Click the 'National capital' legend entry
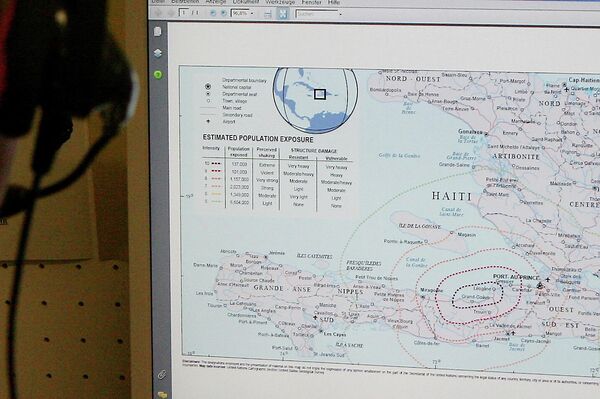Viewport: 600px width, 399px height. (237, 87)
